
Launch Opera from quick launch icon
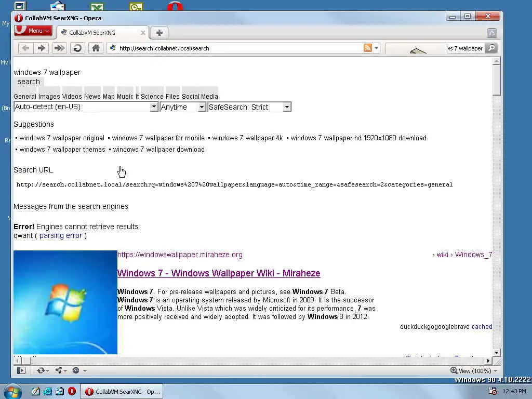point(72,391)
